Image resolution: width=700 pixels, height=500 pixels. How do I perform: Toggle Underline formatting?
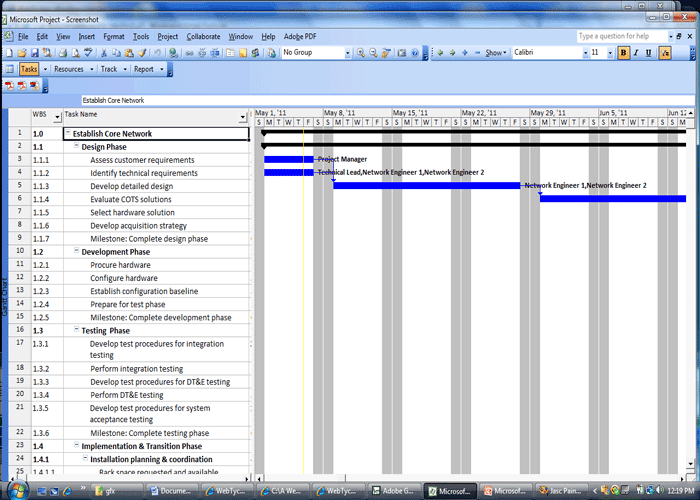pyautogui.click(x=649, y=53)
